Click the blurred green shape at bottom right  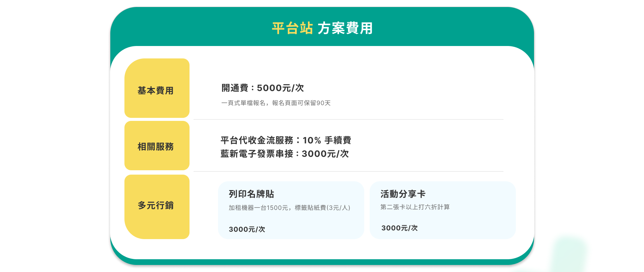[569, 254]
